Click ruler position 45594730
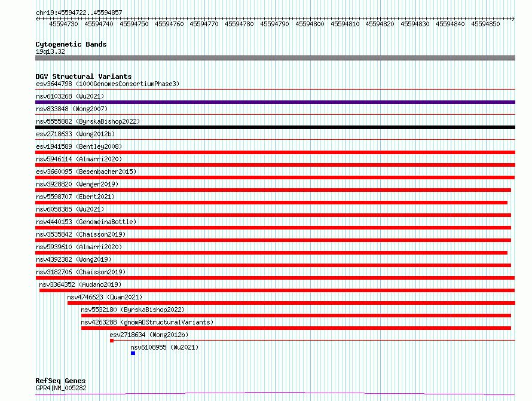Viewport: 532px width, 401px height. pos(63,24)
